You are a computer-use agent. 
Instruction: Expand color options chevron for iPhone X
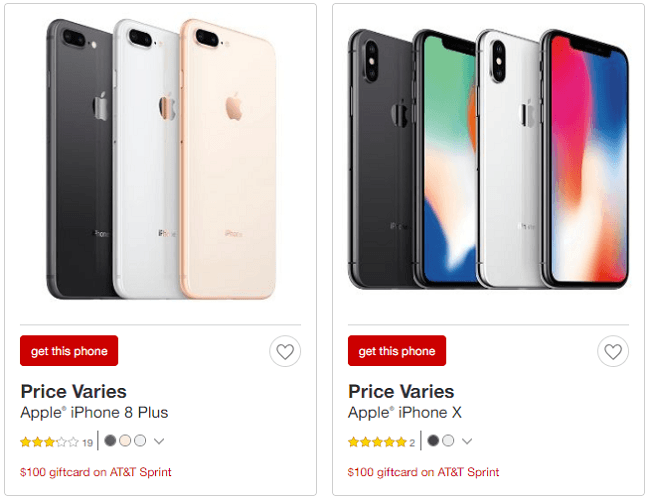coord(467,441)
